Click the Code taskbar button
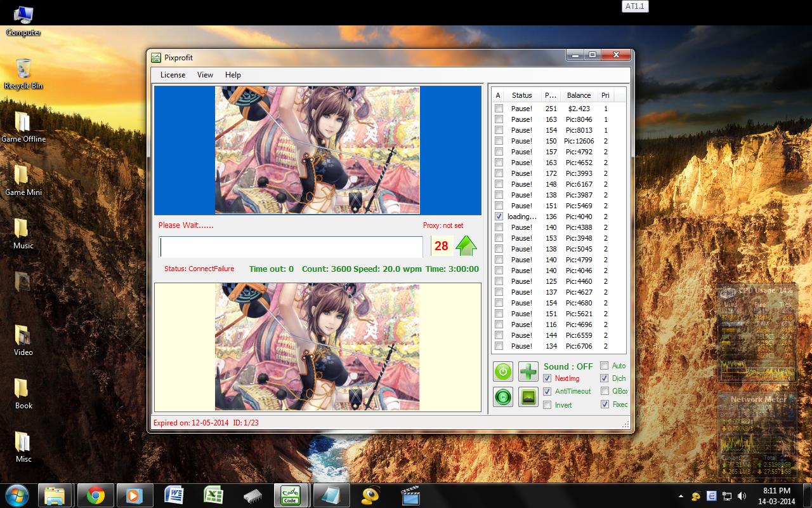 291,495
